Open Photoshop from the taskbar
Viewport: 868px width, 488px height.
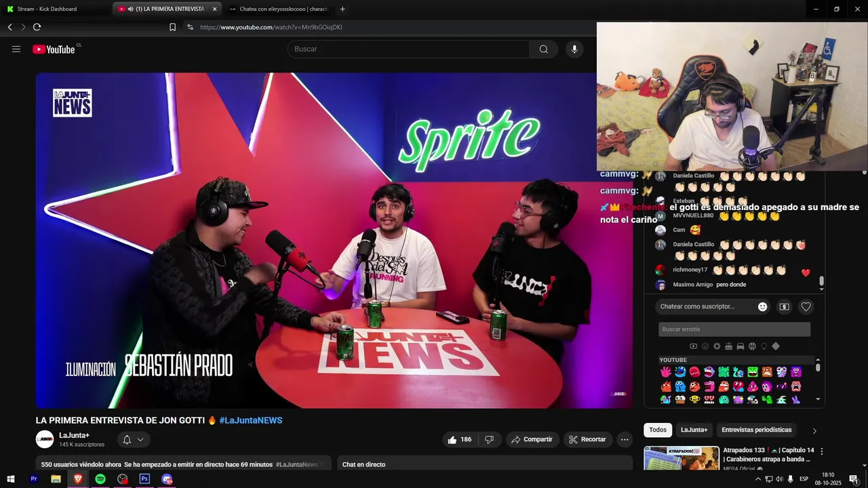click(x=144, y=479)
